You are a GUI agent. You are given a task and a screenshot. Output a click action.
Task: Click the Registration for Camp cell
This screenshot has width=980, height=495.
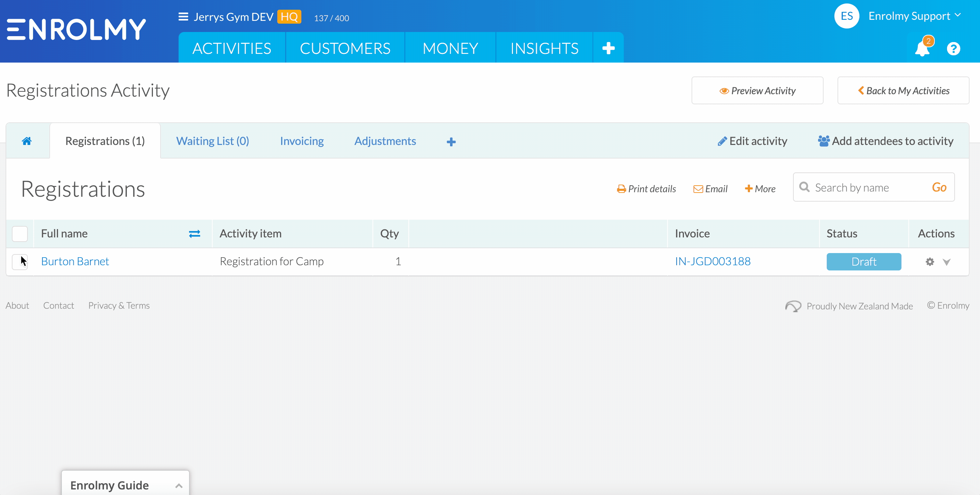coord(272,261)
